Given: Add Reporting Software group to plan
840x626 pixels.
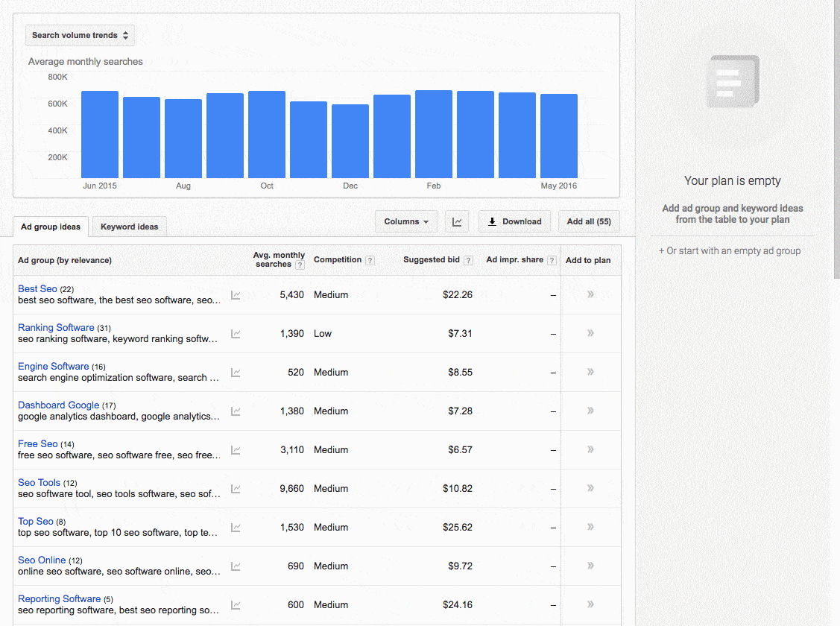Looking at the screenshot, I should tap(590, 604).
